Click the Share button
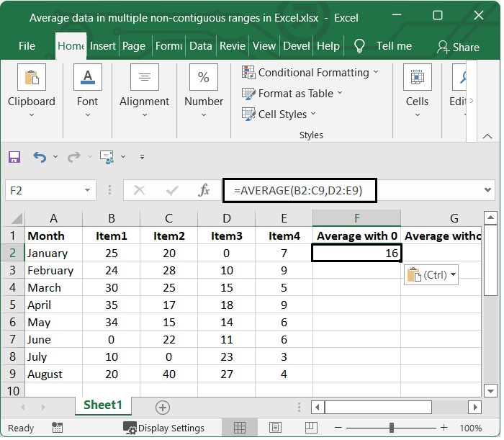This screenshot has height=440, width=504. click(458, 47)
